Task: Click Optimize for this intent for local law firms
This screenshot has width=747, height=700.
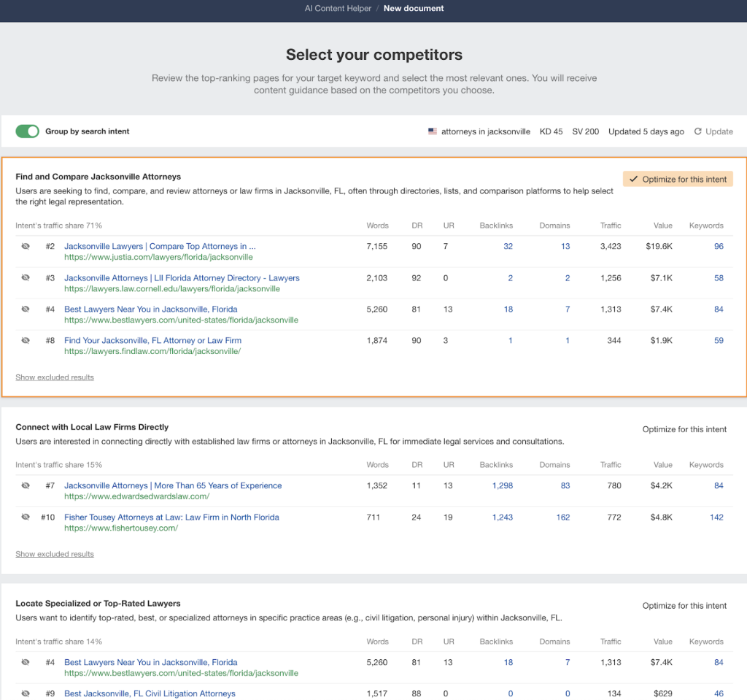Action: [x=684, y=429]
